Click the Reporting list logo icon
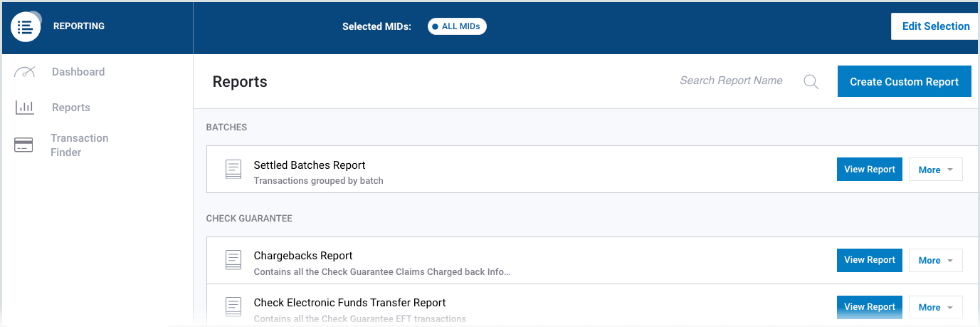 [x=26, y=27]
